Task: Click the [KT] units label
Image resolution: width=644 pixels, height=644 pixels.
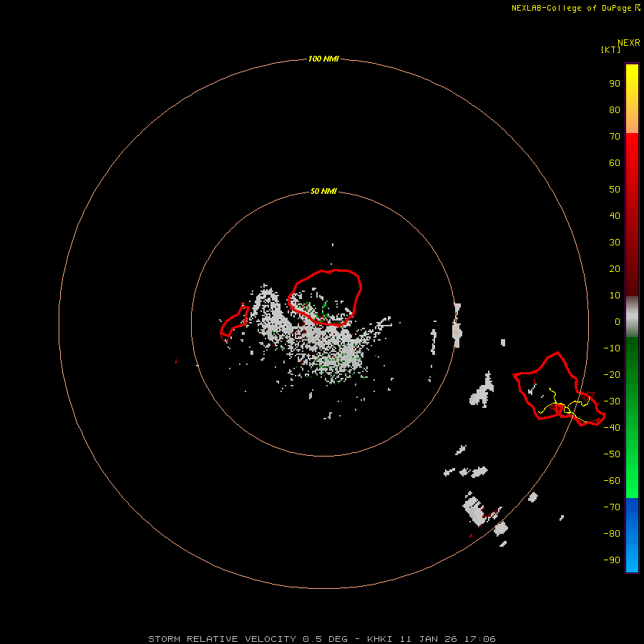Action: click(x=611, y=49)
